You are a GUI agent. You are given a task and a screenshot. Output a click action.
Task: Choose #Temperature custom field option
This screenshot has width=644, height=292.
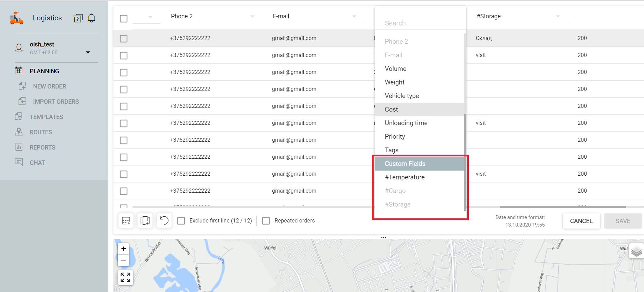click(405, 177)
